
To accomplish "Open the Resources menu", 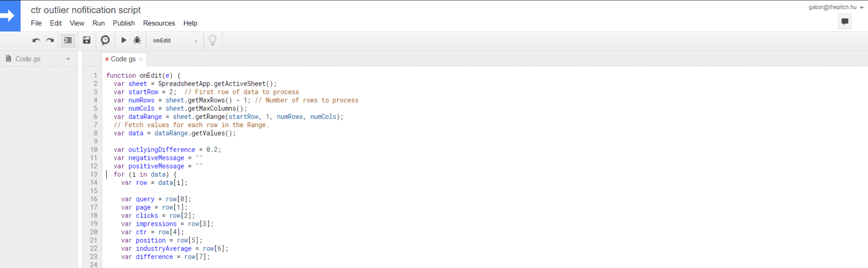I will pos(159,23).
